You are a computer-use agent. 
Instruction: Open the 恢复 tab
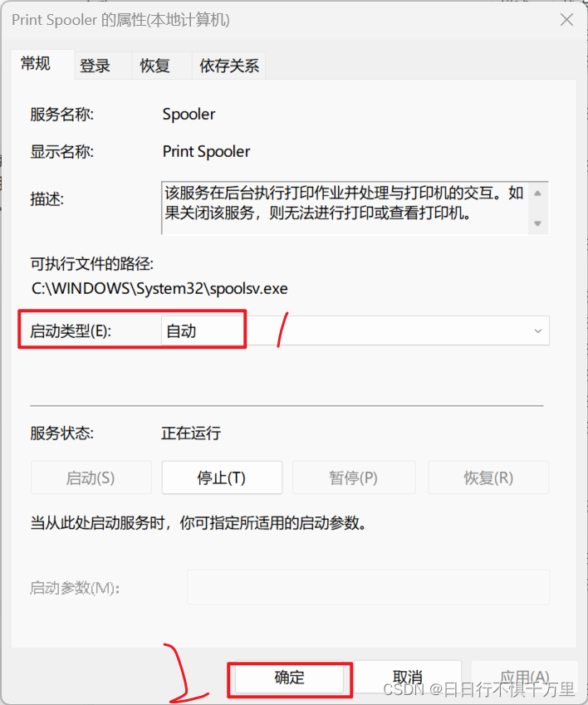[x=162, y=66]
